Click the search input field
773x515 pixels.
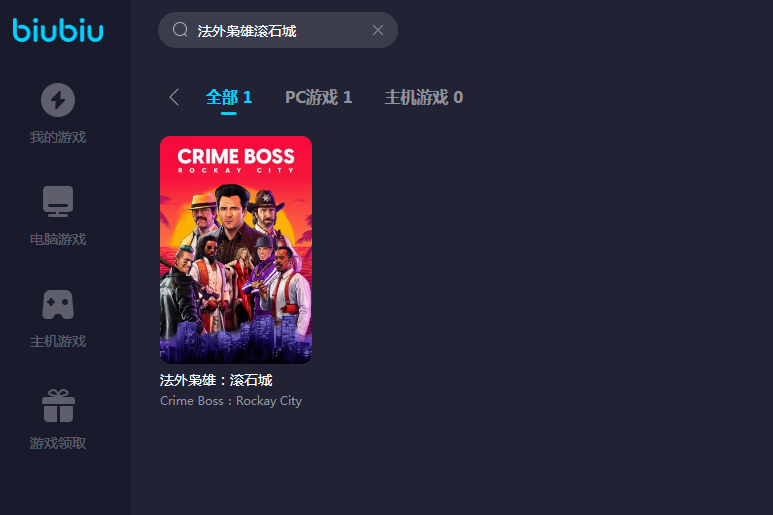point(278,30)
